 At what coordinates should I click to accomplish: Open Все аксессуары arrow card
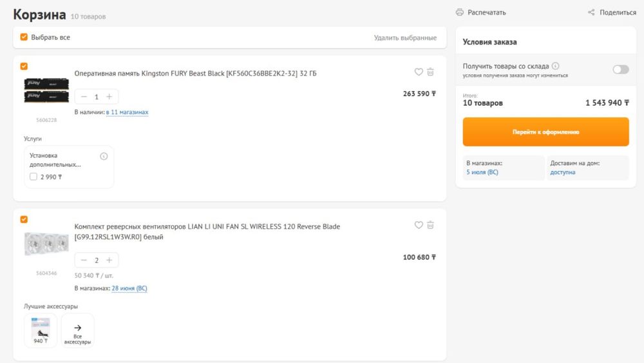tap(78, 331)
